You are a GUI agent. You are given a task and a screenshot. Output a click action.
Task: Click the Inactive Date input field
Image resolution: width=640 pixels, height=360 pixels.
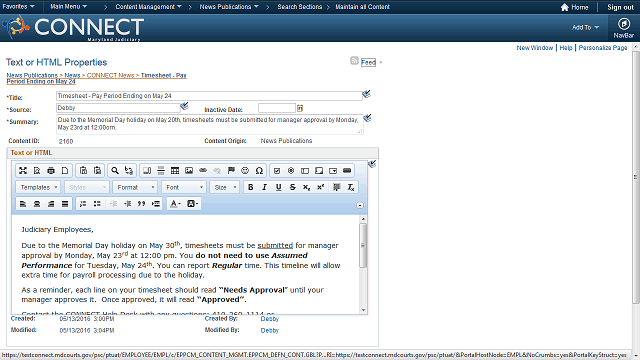click(x=277, y=108)
